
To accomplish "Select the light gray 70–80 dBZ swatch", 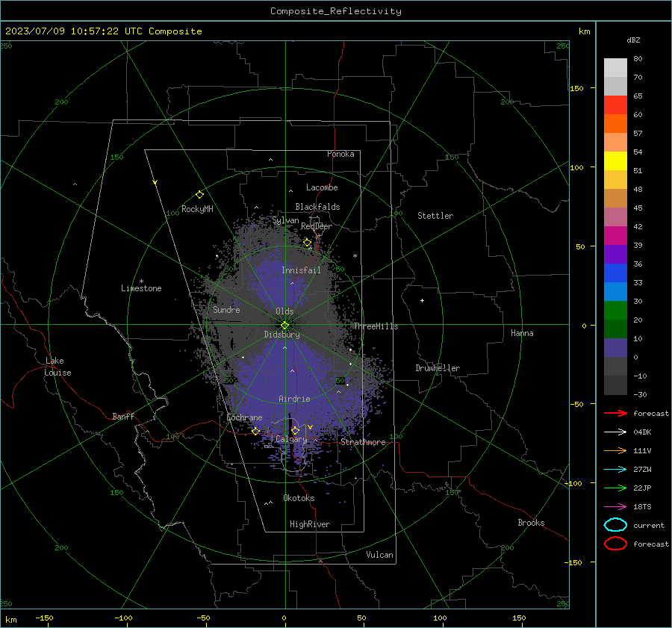I will pyautogui.click(x=615, y=67).
